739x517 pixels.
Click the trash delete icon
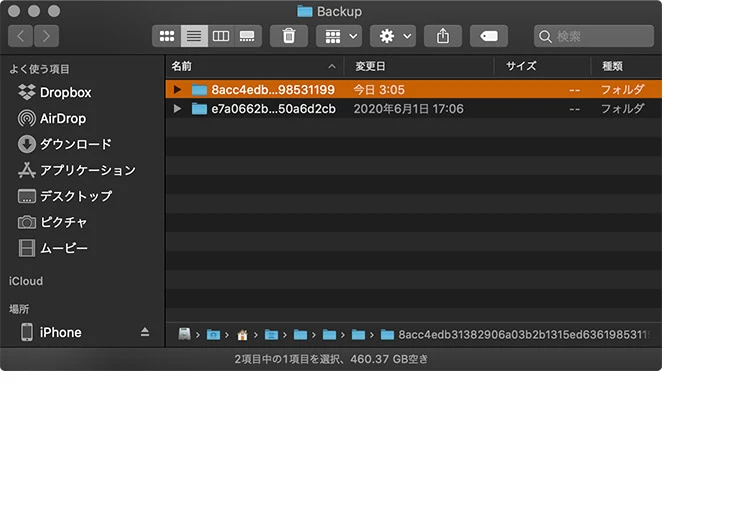(289, 36)
